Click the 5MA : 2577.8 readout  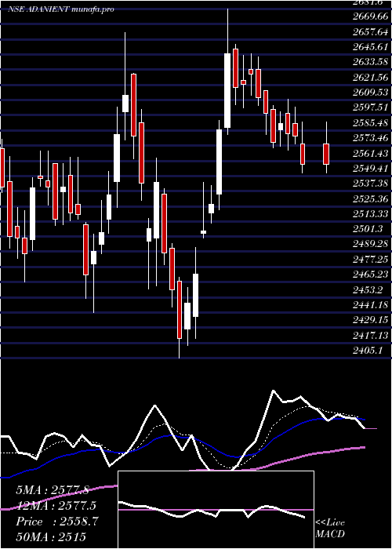[53, 490]
